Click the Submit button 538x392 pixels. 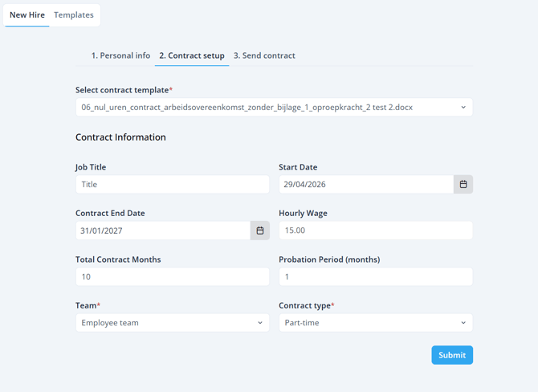(x=452, y=355)
